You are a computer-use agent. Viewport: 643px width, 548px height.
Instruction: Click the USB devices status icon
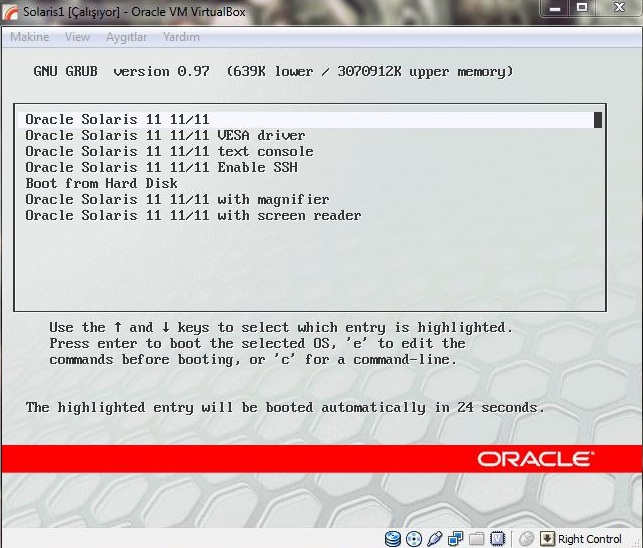pyautogui.click(x=435, y=539)
